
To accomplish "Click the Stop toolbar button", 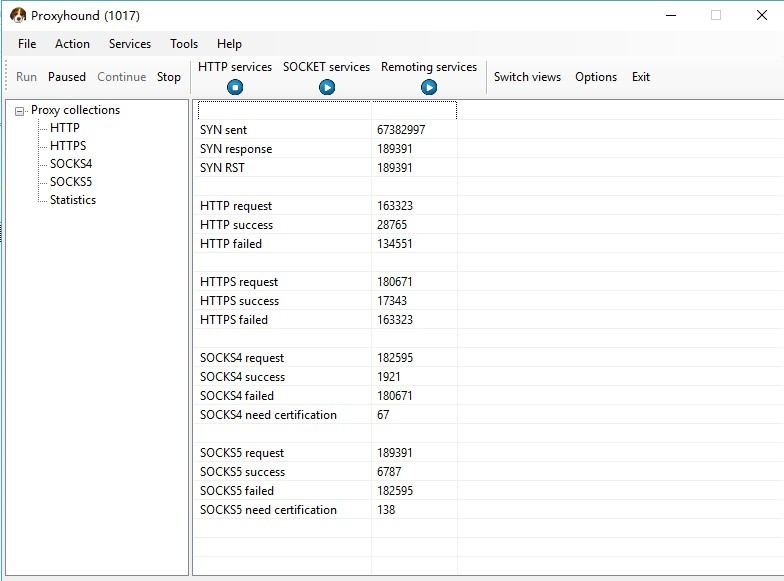I will [168, 77].
